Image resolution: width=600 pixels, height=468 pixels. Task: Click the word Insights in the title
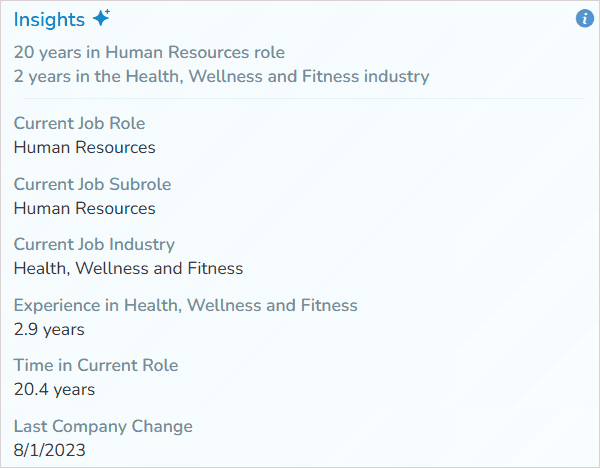click(49, 20)
